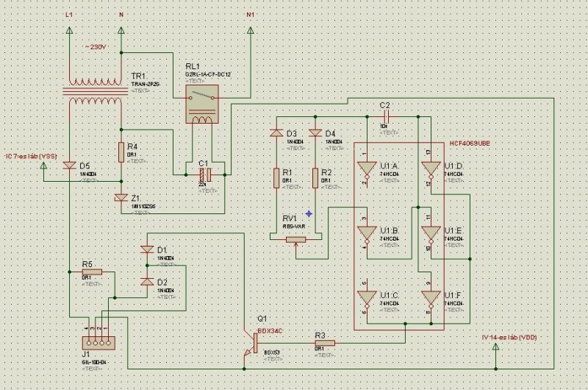Click the U1:A inverter gate
This screenshot has width=588, height=390.
point(367,170)
